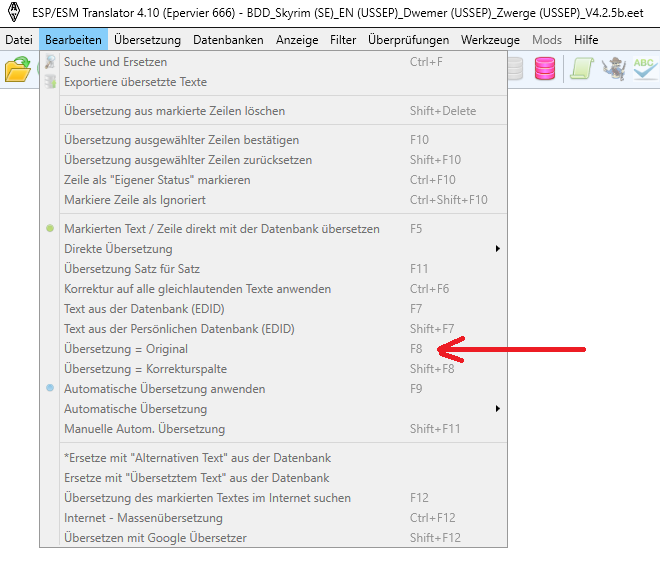Toggle blue dot for Automatische Übersetzung anwenden

pos(51,389)
